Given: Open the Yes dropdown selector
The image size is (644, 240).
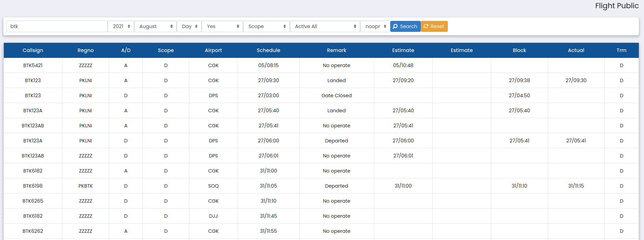Looking at the screenshot, I should pos(222,26).
